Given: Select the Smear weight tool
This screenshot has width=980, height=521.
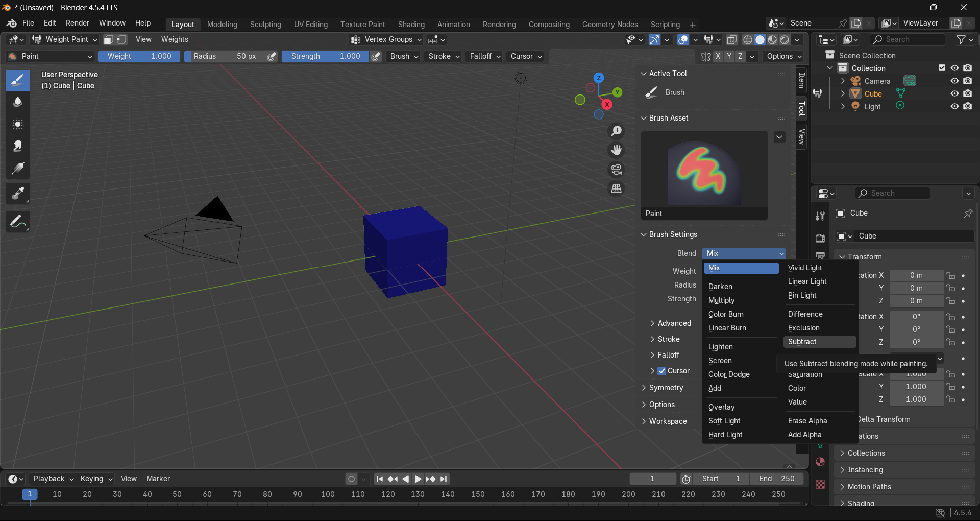Looking at the screenshot, I should click(18, 146).
